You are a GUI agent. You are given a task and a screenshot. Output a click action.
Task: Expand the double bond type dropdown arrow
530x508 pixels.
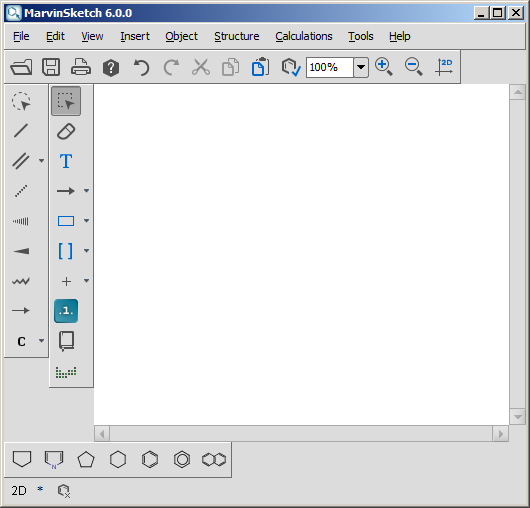pos(41,161)
